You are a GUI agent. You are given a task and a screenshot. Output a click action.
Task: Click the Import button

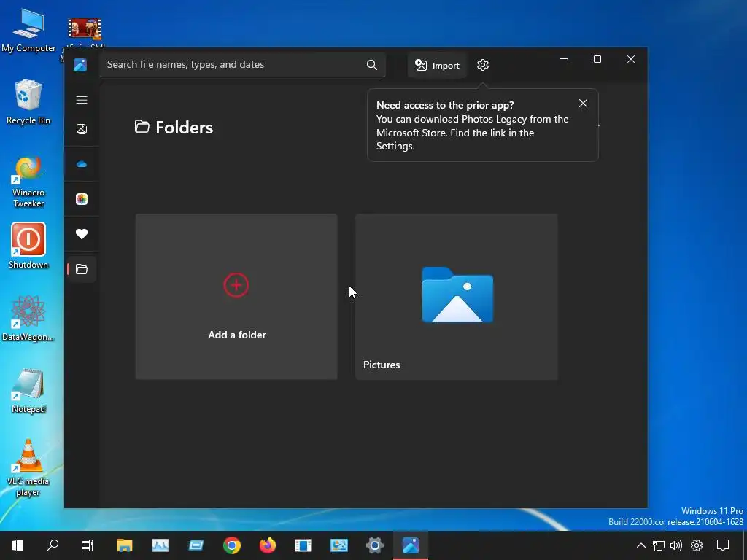coord(437,65)
